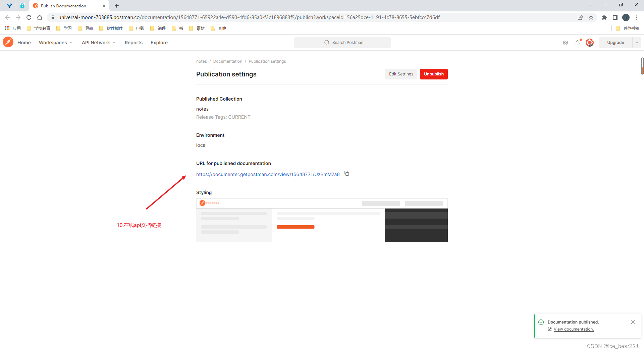Open the Chrome three-dot menu

pos(637,17)
